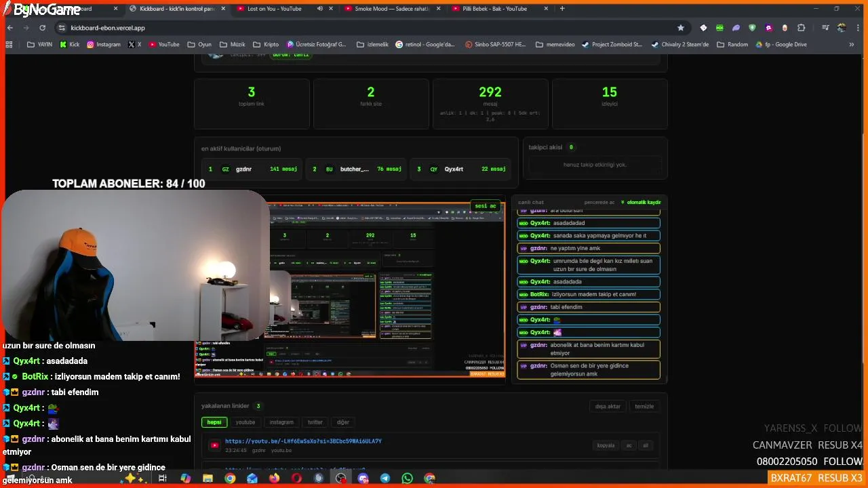Select the twitter link filter
The height and width of the screenshot is (488, 868).
point(315,422)
